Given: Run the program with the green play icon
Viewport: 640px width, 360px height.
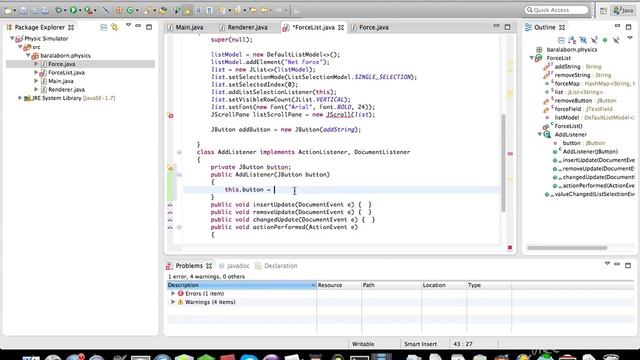Looking at the screenshot, I should pyautogui.click(x=73, y=10).
